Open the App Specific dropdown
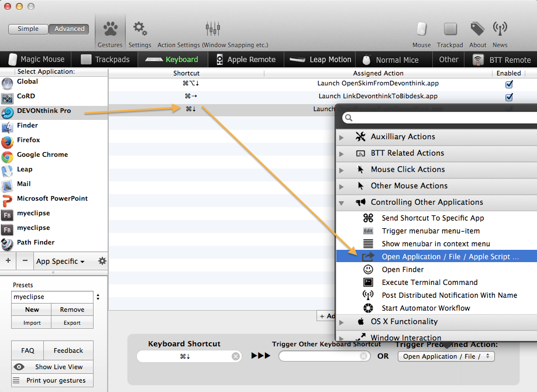Image resolution: width=537 pixels, height=392 pixels. tap(60, 262)
